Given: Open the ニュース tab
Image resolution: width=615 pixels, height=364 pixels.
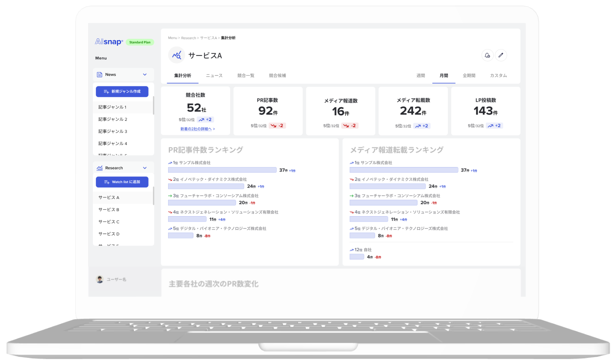Looking at the screenshot, I should pos(214,76).
